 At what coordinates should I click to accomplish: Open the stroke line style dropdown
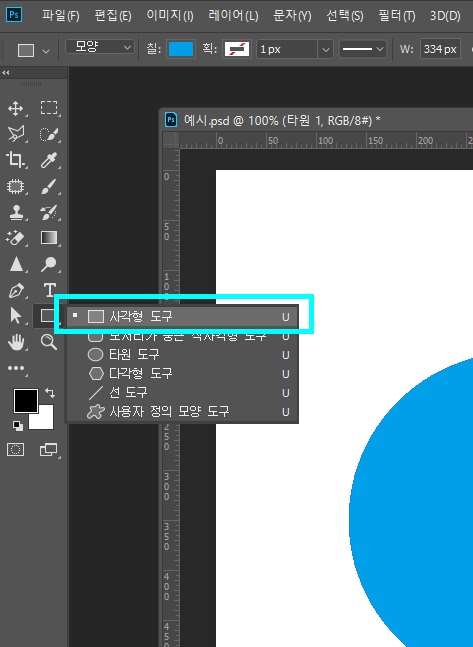[363, 50]
